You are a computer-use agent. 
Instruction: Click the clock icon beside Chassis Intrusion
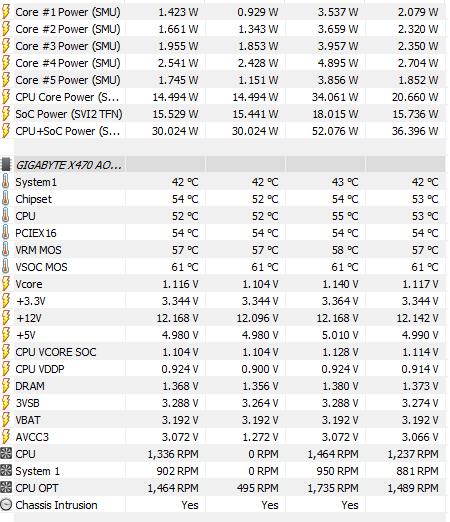coord(6,505)
